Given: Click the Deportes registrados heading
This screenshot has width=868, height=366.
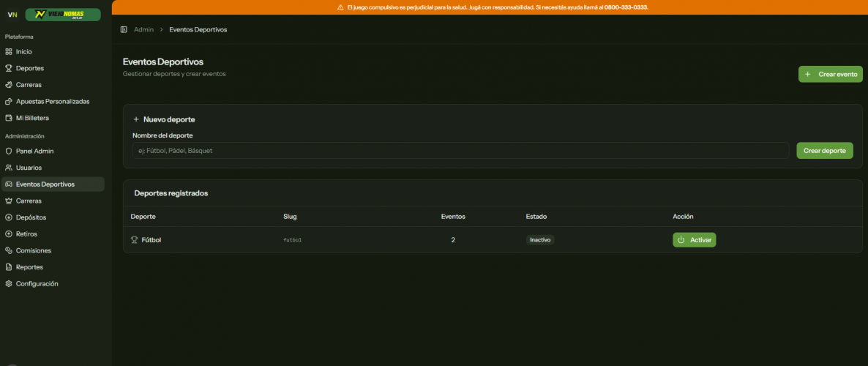Looking at the screenshot, I should point(171,193).
